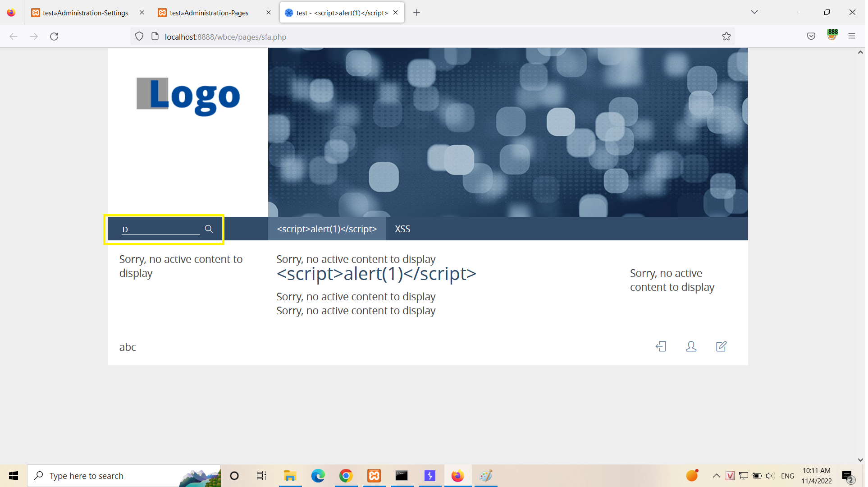Image resolution: width=868 pixels, height=487 pixels.
Task: Switch to test»Administration-Pages tab
Action: click(209, 13)
